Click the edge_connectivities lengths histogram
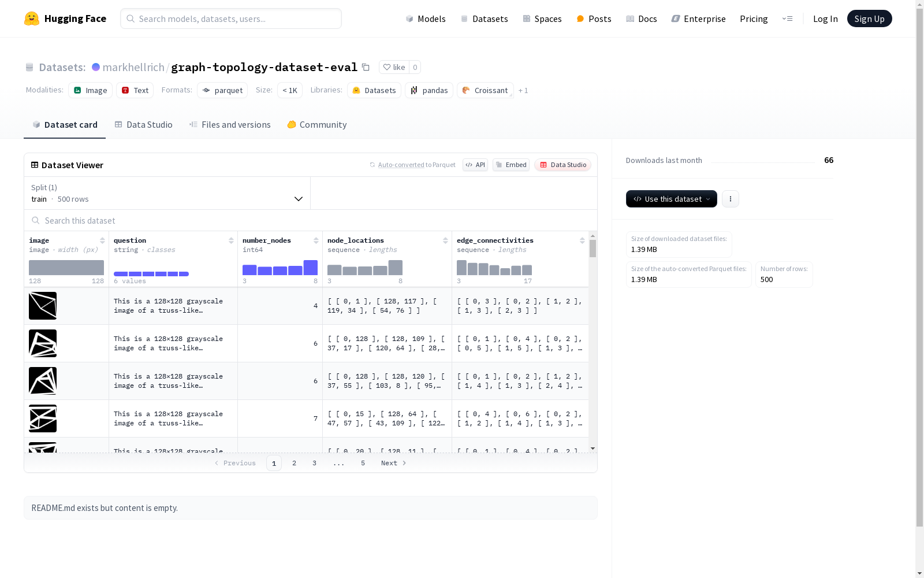 [494, 268]
